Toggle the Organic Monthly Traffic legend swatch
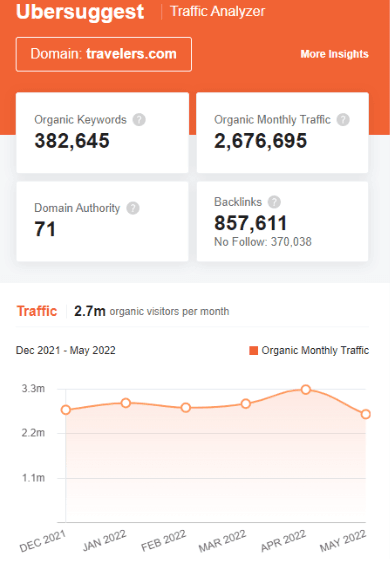This screenshot has width=390, height=562. 253,351
